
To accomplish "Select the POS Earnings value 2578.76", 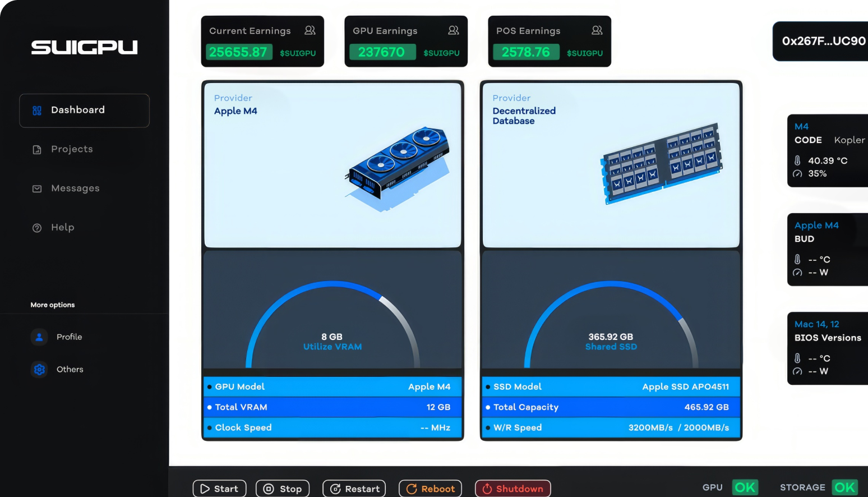I will (x=526, y=52).
